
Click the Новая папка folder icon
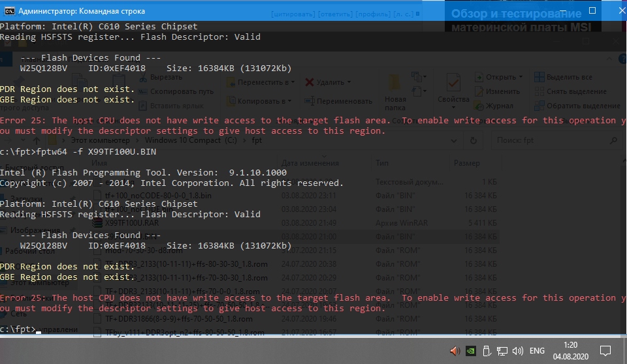point(394,83)
